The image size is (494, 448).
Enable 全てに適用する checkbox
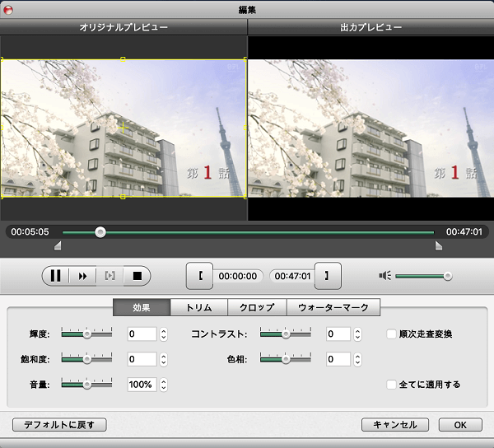click(391, 385)
